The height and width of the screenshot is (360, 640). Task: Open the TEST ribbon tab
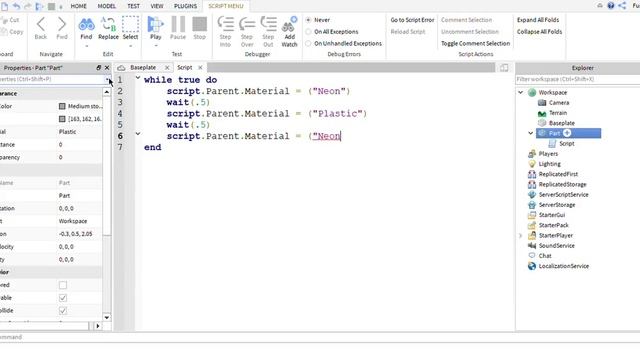tap(133, 6)
